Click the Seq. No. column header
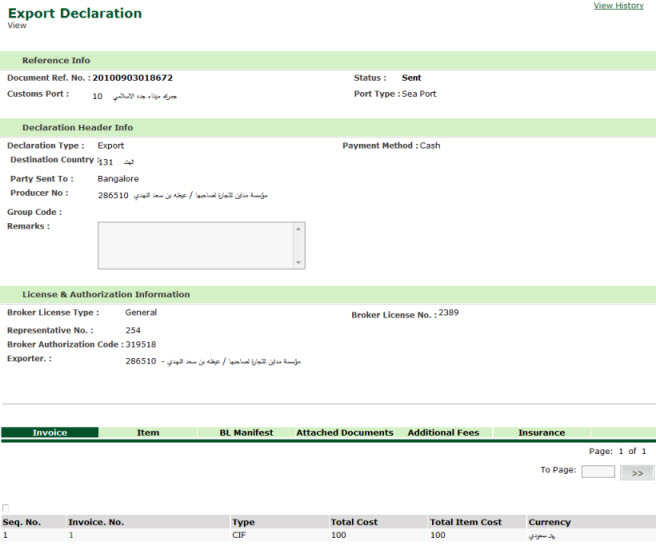Viewport: 656px width, 549px height. [x=20, y=522]
